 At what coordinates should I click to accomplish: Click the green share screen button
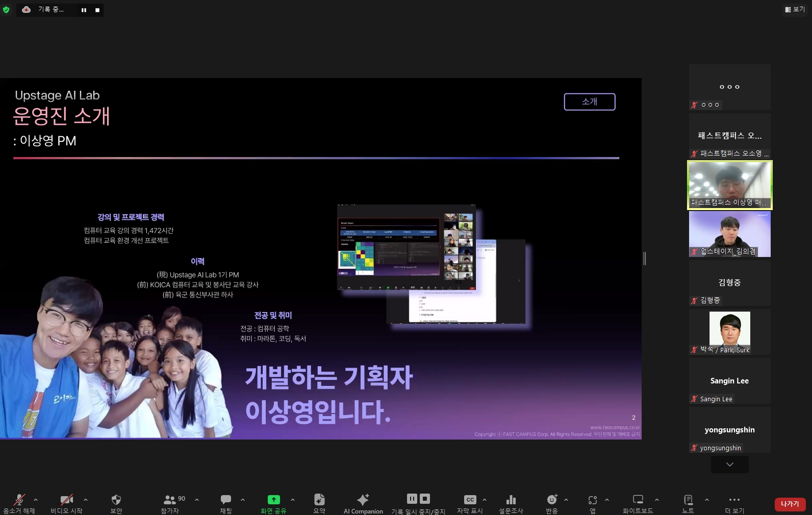coord(274,500)
